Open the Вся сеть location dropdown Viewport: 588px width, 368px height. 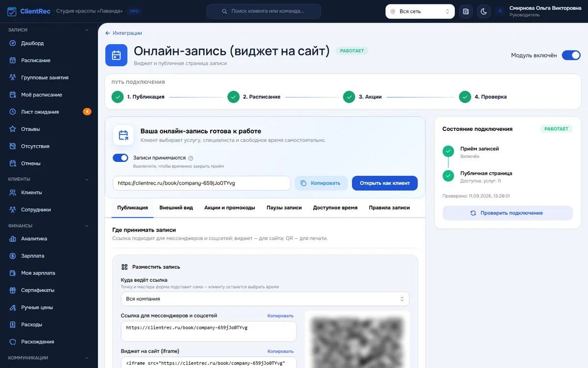point(420,11)
